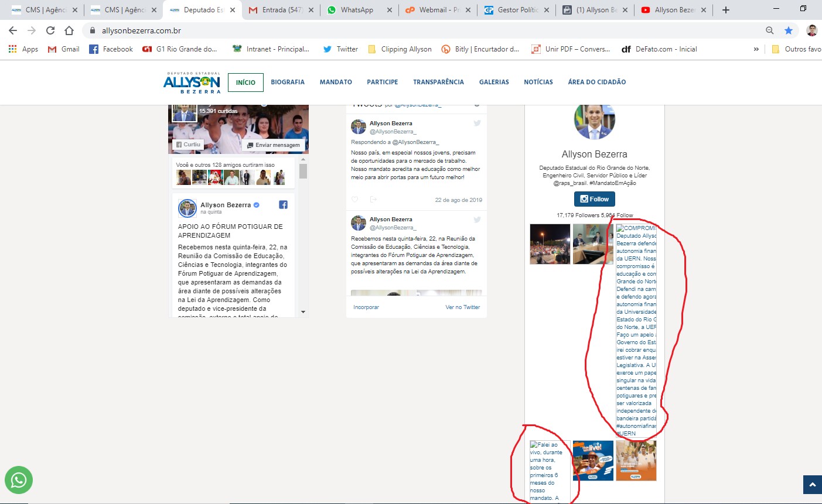Open the Twitter bookmark
This screenshot has height=504, width=822.
340,49
